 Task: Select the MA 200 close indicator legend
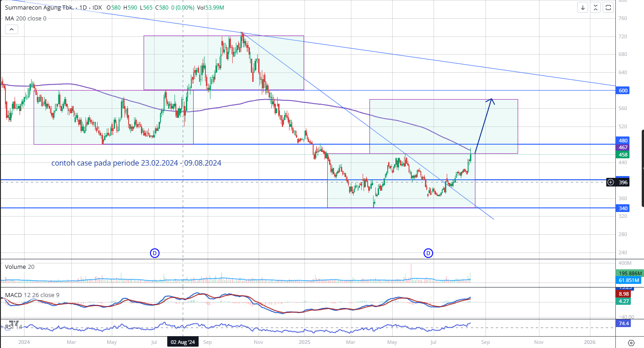25,19
